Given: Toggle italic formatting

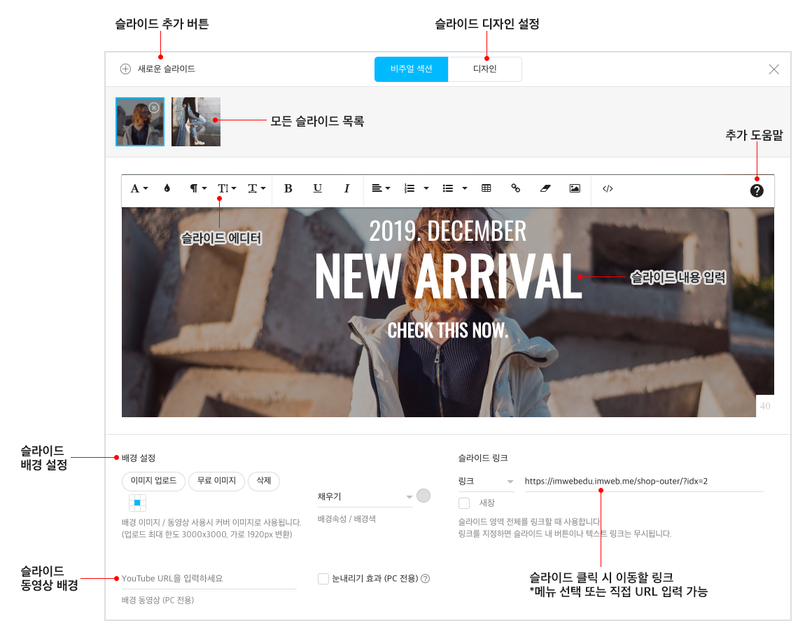Looking at the screenshot, I should [x=346, y=188].
